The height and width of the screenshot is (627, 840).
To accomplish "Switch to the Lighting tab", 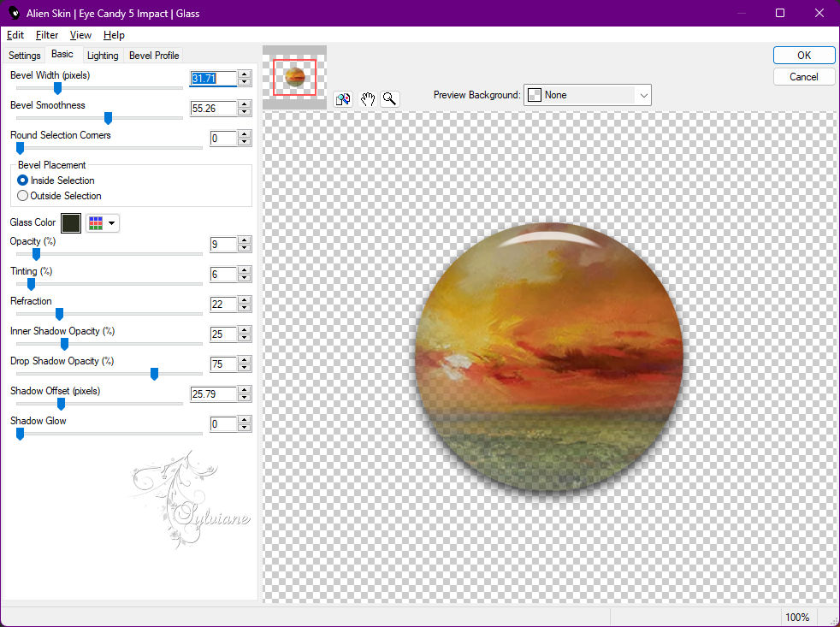I will 103,56.
